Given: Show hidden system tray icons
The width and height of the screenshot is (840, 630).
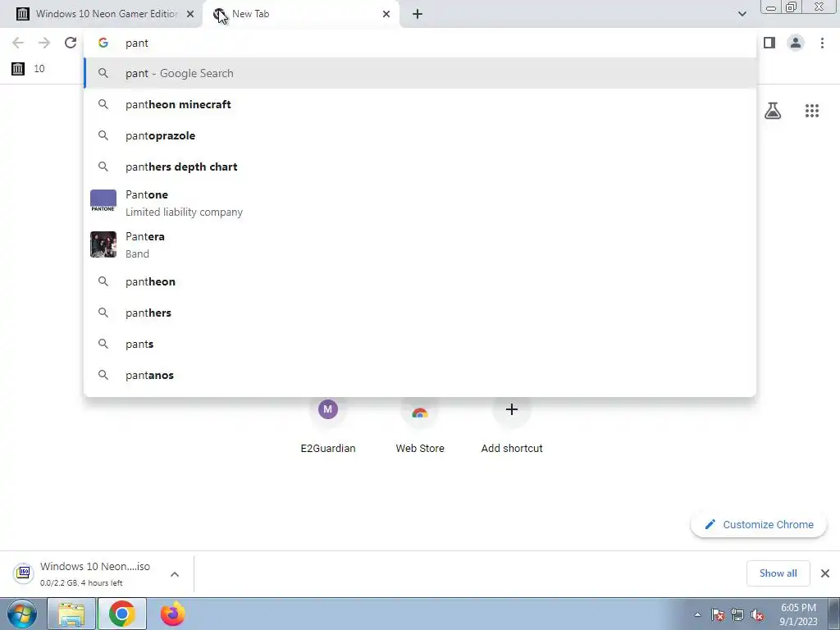Looking at the screenshot, I should tap(697, 614).
